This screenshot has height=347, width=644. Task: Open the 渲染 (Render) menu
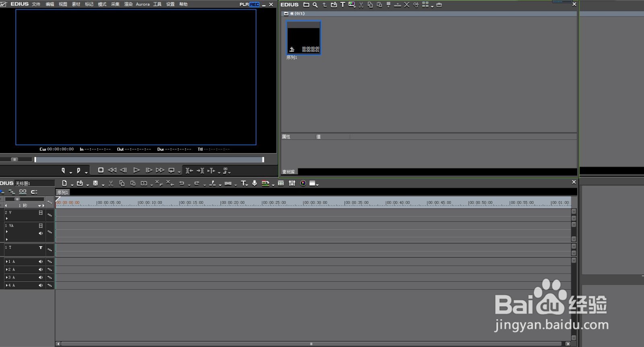(128, 4)
